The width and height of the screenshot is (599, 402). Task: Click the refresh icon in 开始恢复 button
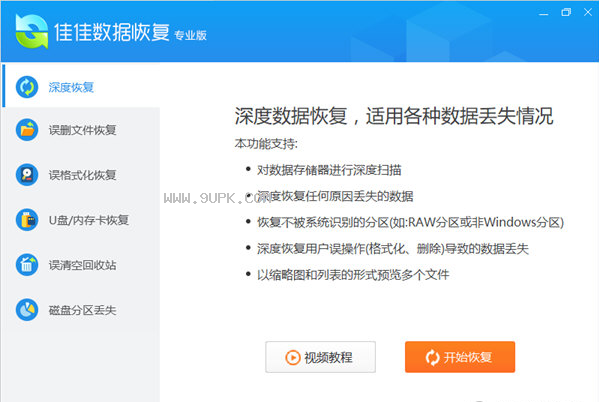tap(432, 357)
